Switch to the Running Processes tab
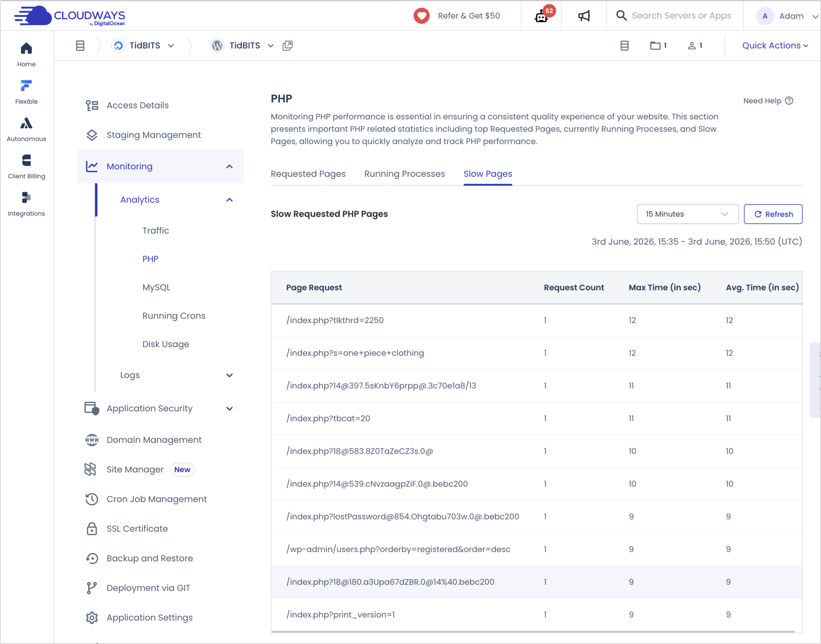 [x=404, y=174]
